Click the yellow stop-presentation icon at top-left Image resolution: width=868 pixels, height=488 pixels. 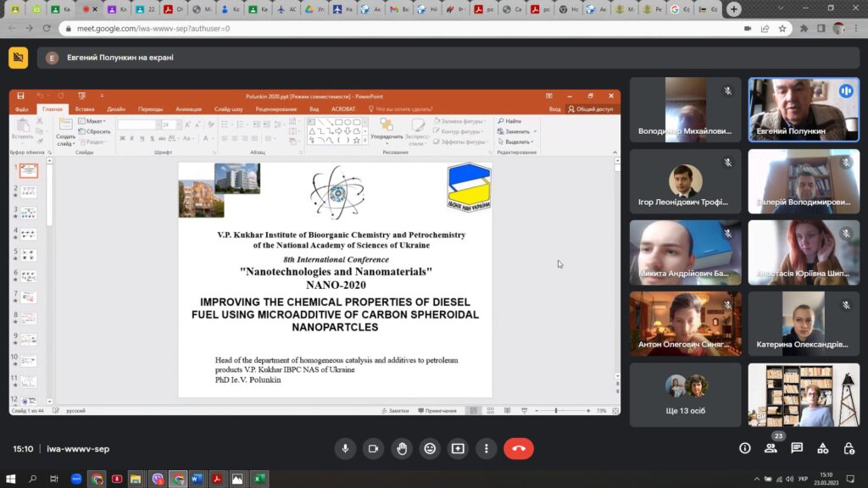coord(18,58)
